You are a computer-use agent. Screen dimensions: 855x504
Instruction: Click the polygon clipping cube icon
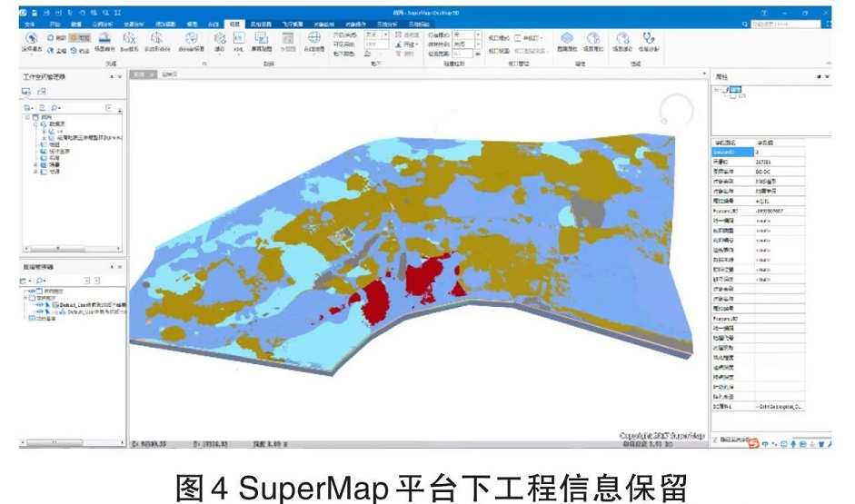tap(157, 38)
